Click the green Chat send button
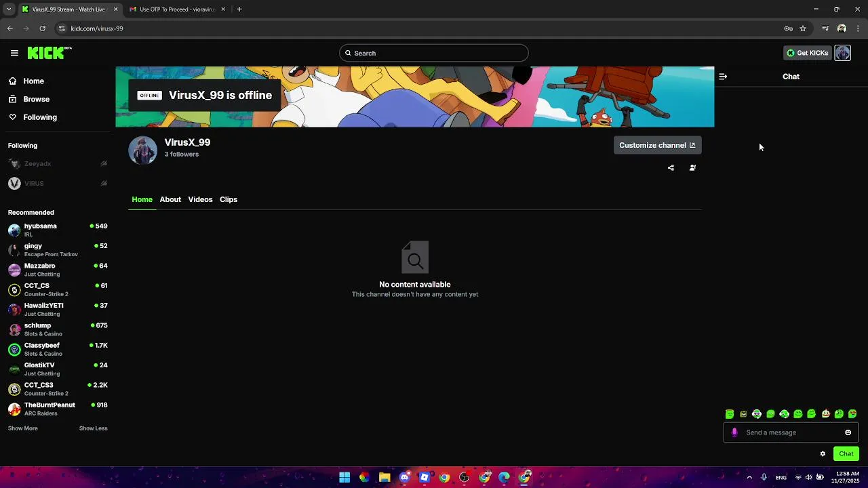The height and width of the screenshot is (488, 868). coord(846,454)
